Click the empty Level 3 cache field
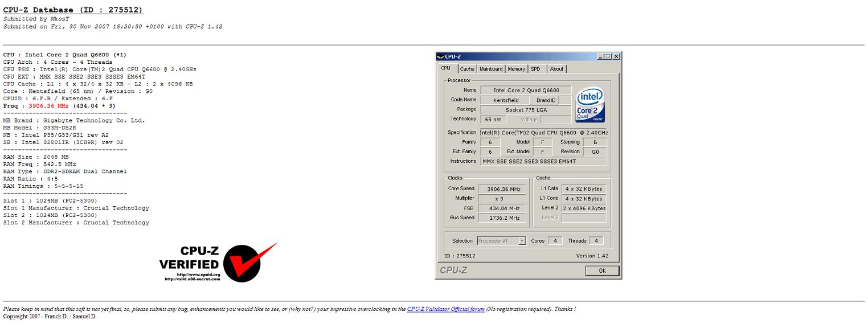868x336 pixels. coord(584,218)
